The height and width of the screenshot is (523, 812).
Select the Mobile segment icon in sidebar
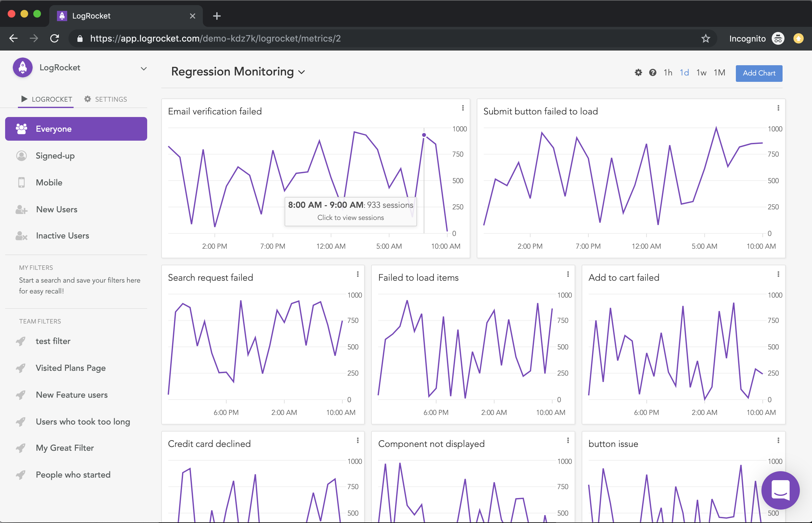(x=21, y=182)
